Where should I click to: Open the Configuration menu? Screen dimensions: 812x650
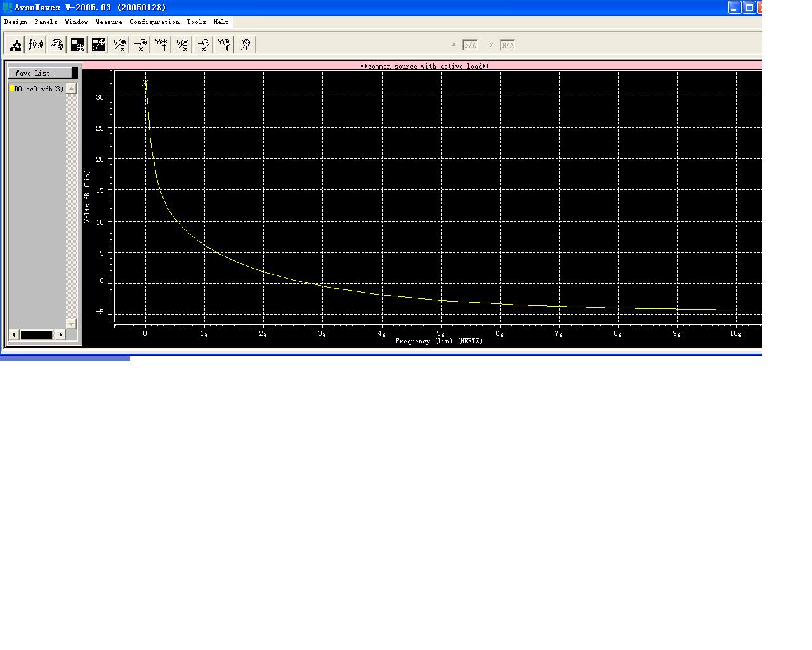pyautogui.click(x=154, y=22)
